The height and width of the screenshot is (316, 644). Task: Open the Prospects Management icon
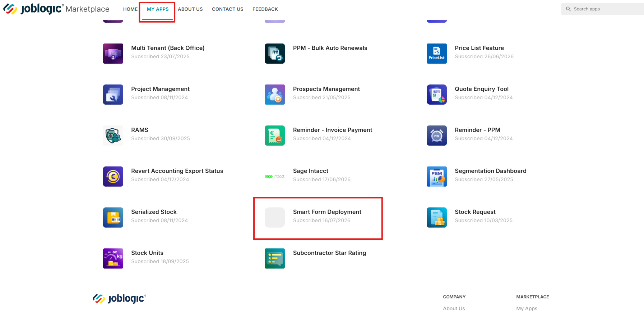(x=275, y=95)
